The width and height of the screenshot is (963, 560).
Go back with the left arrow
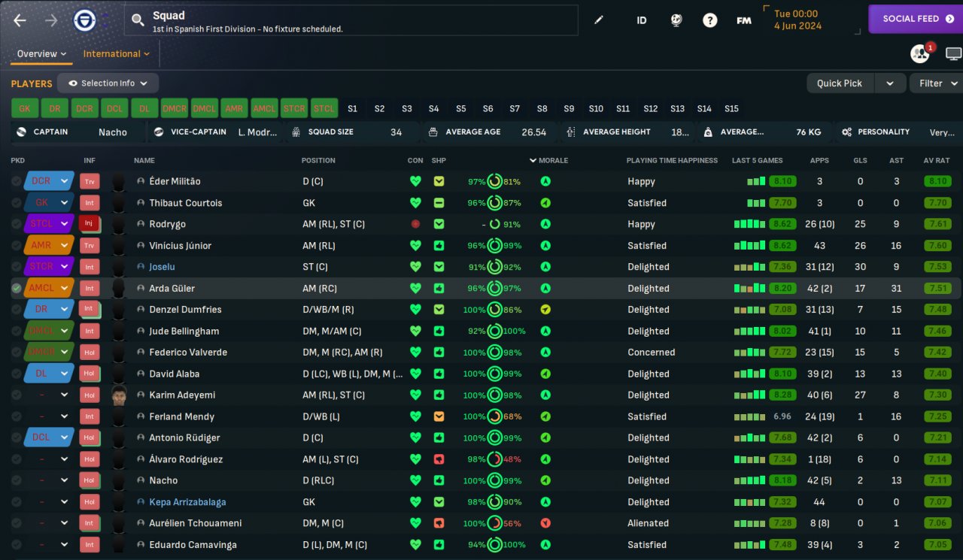20,20
